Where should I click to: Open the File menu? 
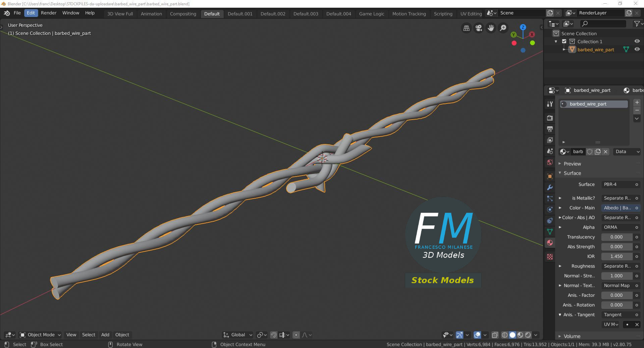(17, 13)
